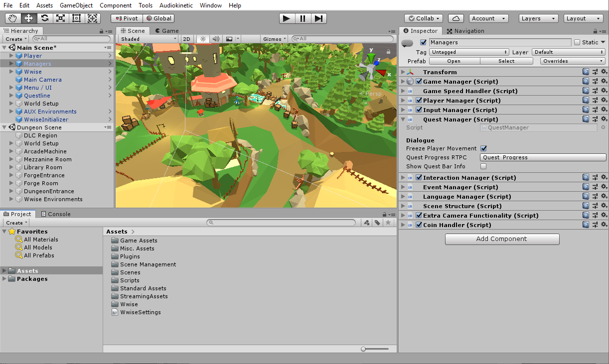This screenshot has width=609, height=364.
Task: Toggle the Static checkbox
Action: point(577,42)
